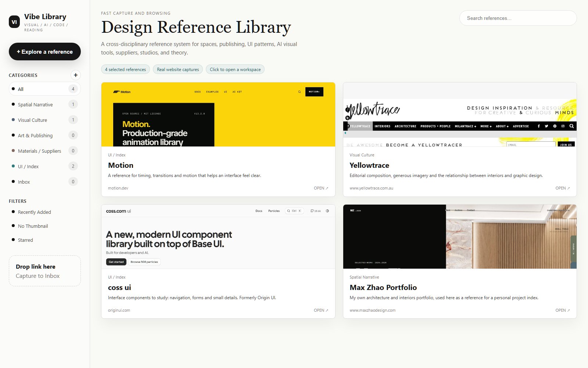
Task: Click the Facebook icon in Yellowtrace thumbnail
Action: coord(539,126)
